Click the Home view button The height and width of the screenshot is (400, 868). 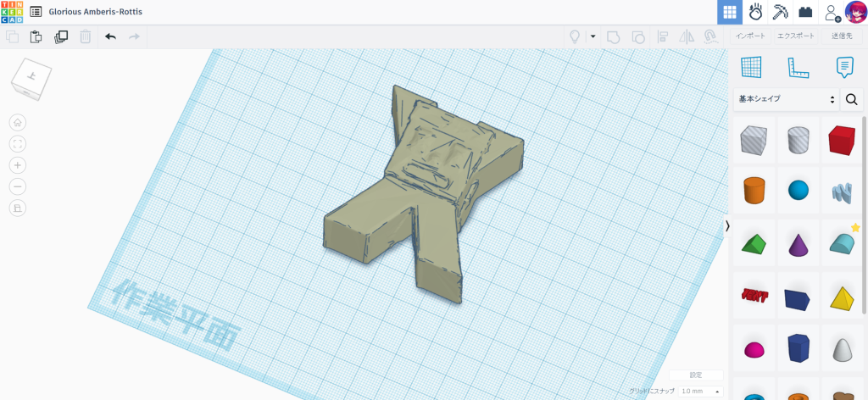[18, 122]
